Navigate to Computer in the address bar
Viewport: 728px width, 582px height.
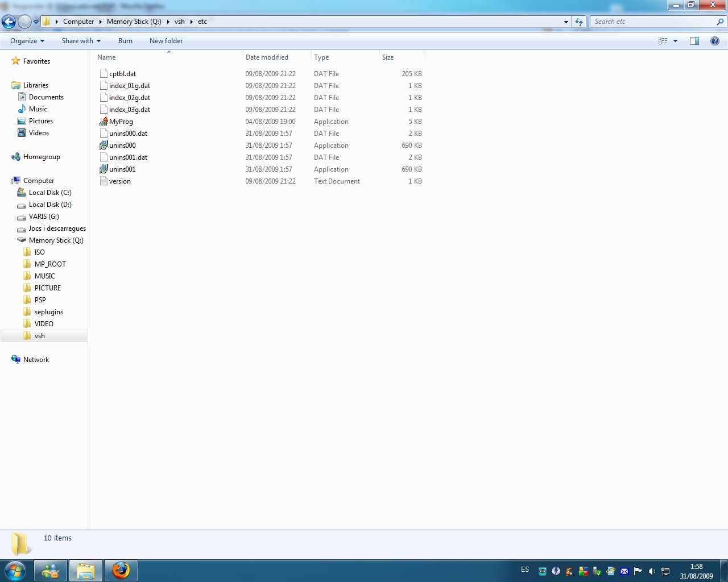78,22
